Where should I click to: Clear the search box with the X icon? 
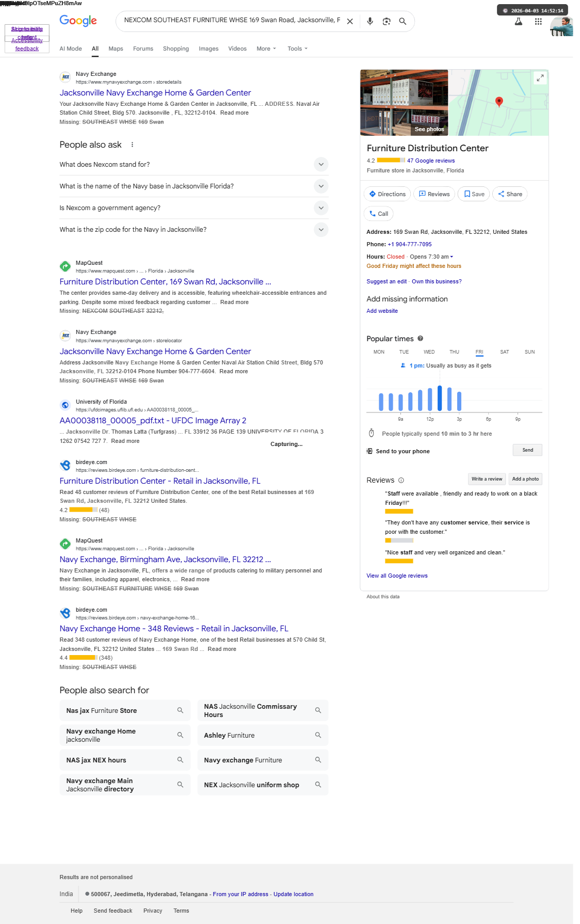[x=350, y=21]
